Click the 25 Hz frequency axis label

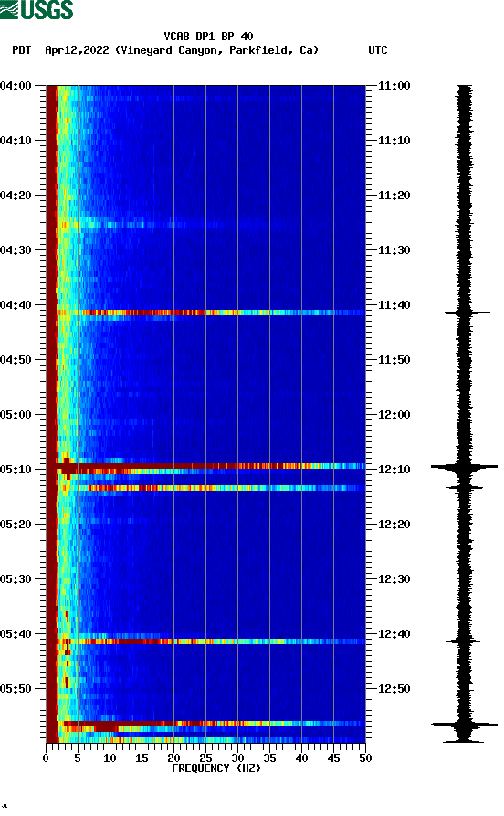click(x=205, y=758)
